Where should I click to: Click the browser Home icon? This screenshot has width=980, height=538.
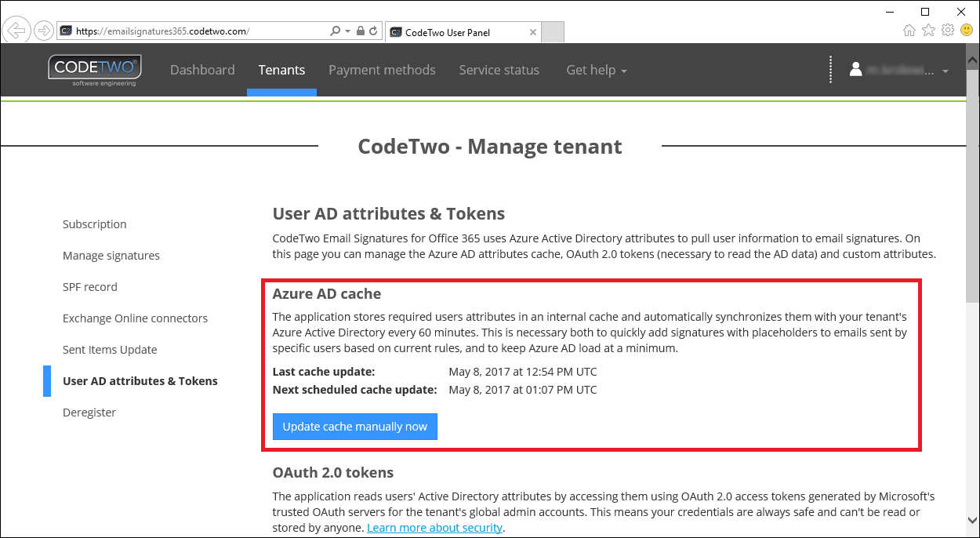pyautogui.click(x=909, y=31)
